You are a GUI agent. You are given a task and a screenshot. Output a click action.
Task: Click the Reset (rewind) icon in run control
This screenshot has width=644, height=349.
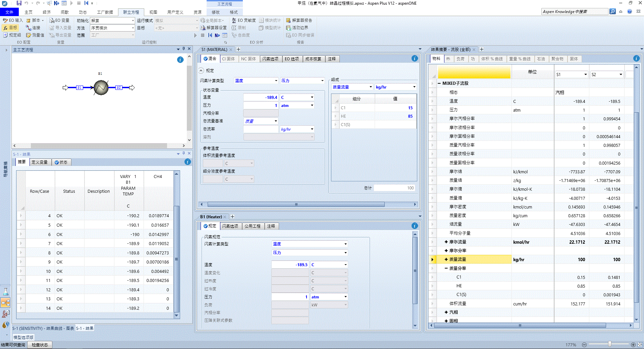210,35
